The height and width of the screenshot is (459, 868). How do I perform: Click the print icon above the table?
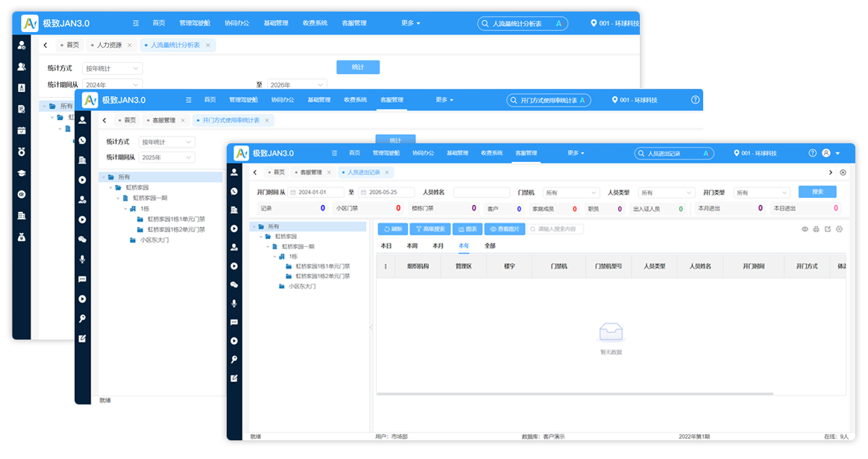pyautogui.click(x=816, y=229)
